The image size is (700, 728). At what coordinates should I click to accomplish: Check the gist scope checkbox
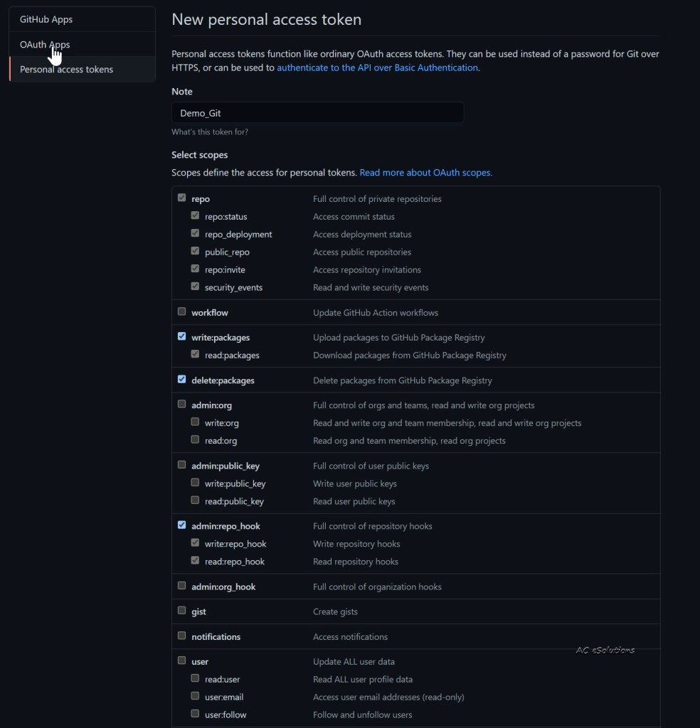(182, 611)
